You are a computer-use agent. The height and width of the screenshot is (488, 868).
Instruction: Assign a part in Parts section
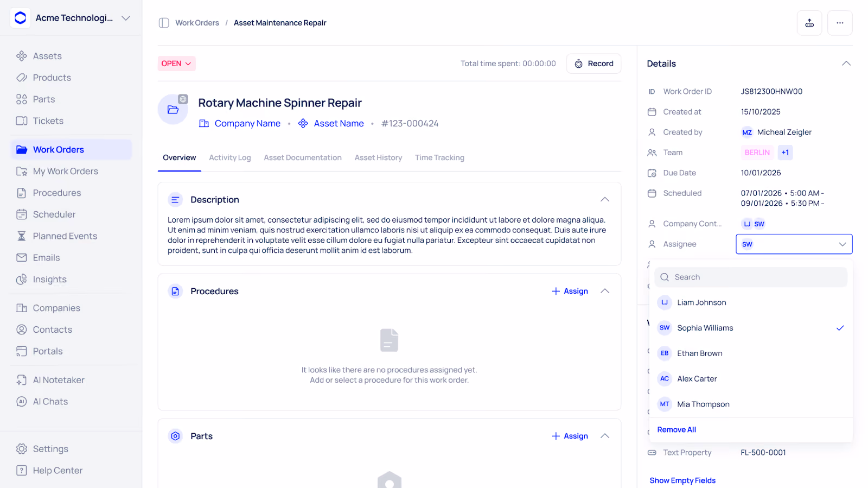click(570, 436)
